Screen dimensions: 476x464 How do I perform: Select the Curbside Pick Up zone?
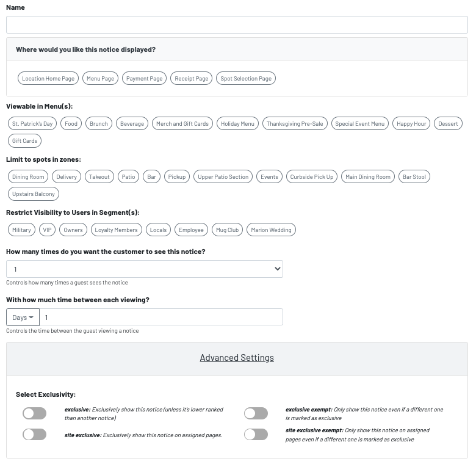pyautogui.click(x=311, y=176)
